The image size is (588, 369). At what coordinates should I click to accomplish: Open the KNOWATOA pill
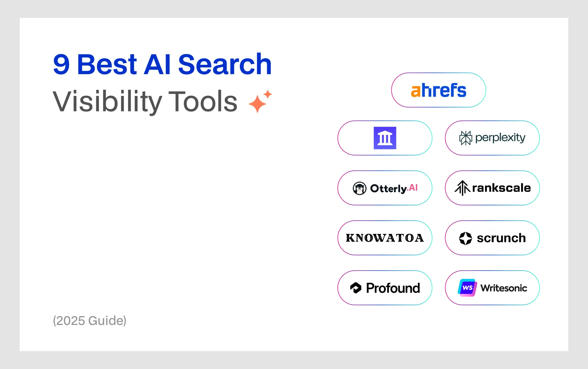point(385,238)
